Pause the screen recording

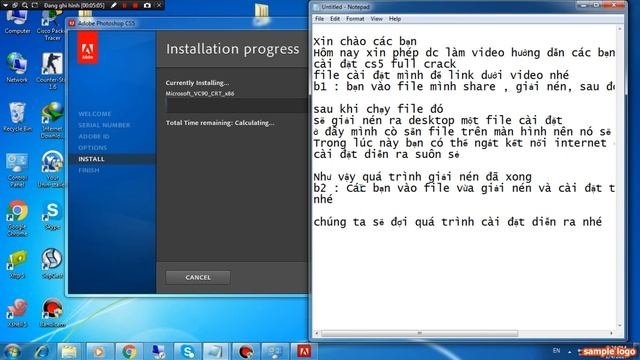pyautogui.click(x=125, y=5)
